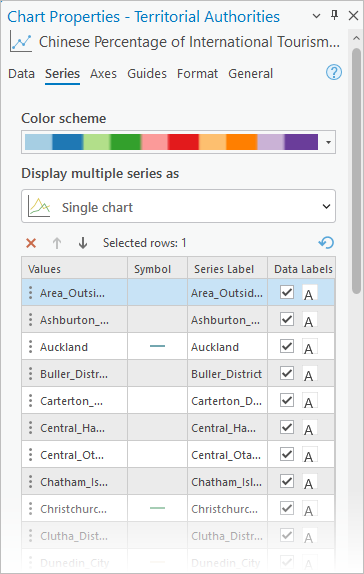This screenshot has height=574, width=364.
Task: Switch to the Axes tab
Action: click(x=103, y=74)
